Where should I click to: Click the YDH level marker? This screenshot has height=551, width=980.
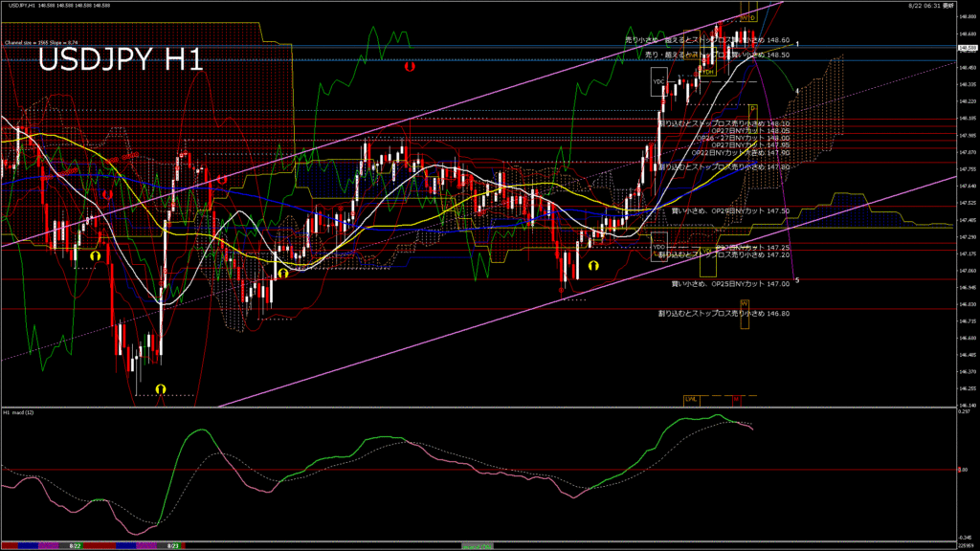click(x=707, y=72)
